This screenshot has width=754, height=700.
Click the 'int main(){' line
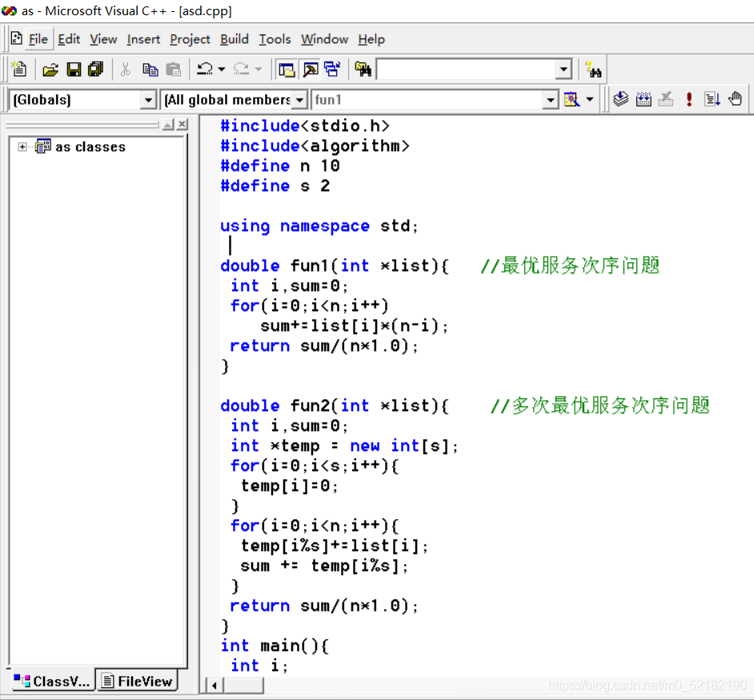click(275, 646)
